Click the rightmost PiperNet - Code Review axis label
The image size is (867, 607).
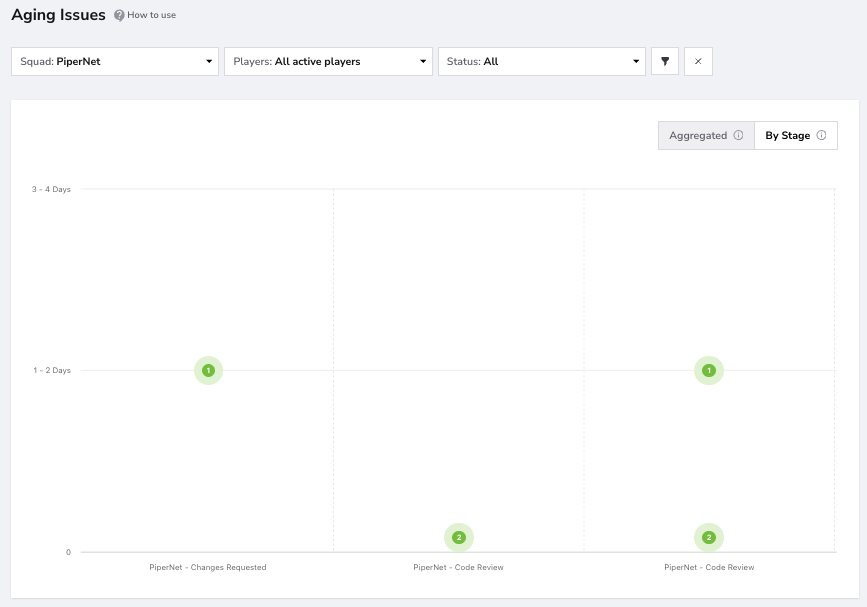[x=709, y=567]
